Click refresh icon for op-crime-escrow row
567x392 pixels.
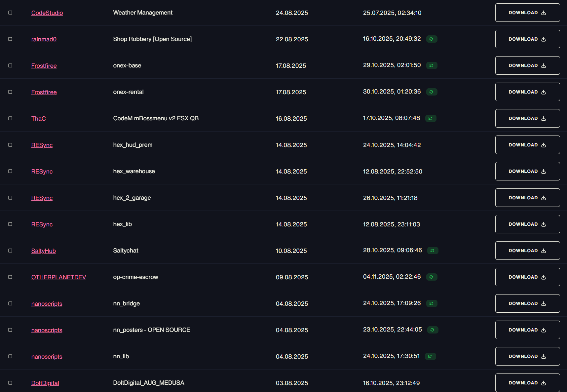click(x=432, y=277)
